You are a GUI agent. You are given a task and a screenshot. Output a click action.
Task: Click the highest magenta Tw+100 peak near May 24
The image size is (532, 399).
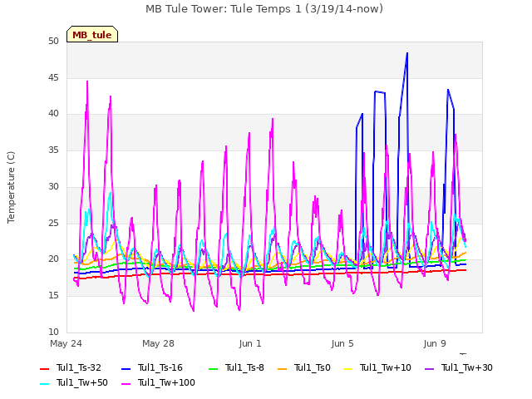click(87, 81)
